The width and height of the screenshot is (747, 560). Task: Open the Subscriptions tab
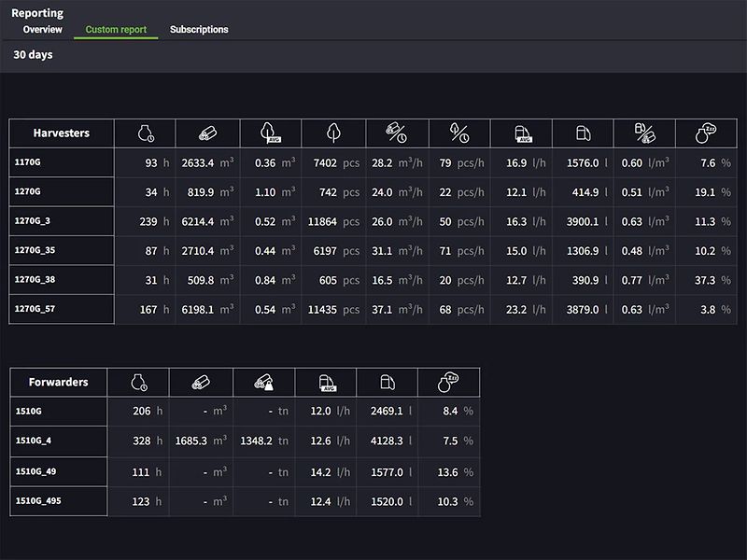point(198,29)
